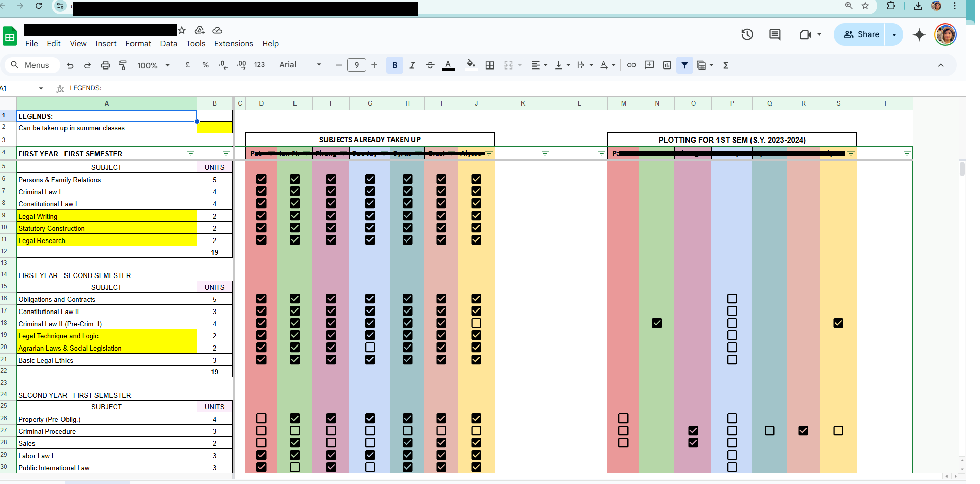Check Agrarian Laws box in column G
Viewport: 980px width, 484px height.
(370, 348)
